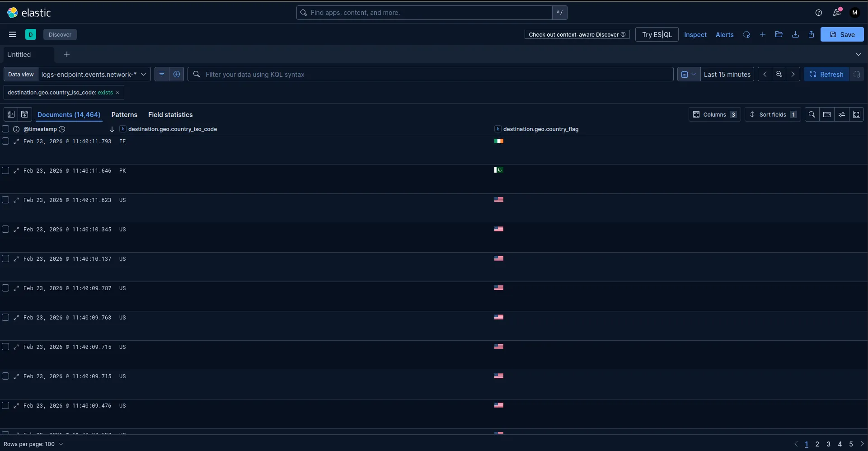
Task: Enter fullscreen mode for the data grid
Action: (857, 114)
